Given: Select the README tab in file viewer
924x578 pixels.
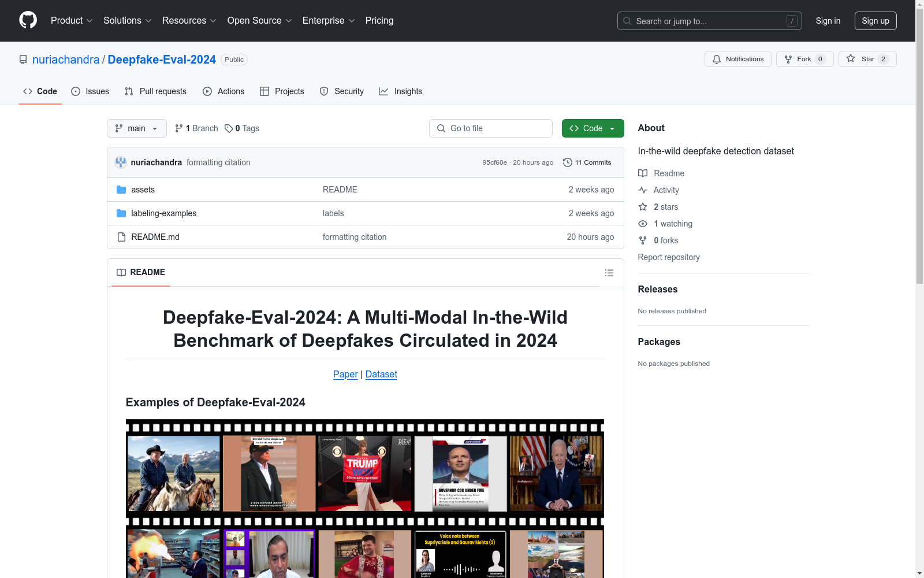Looking at the screenshot, I should [x=141, y=272].
